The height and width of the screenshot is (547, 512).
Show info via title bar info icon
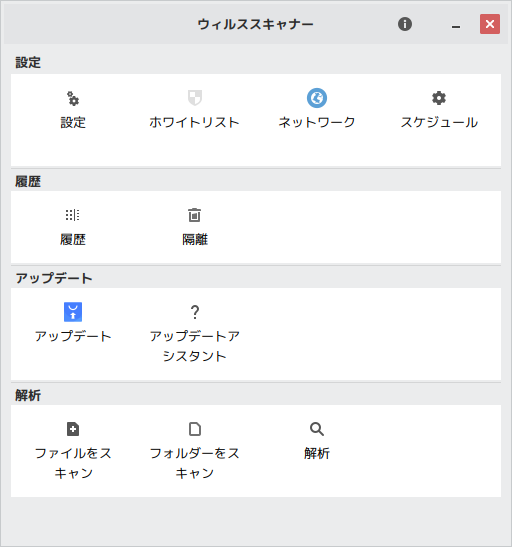tap(405, 24)
